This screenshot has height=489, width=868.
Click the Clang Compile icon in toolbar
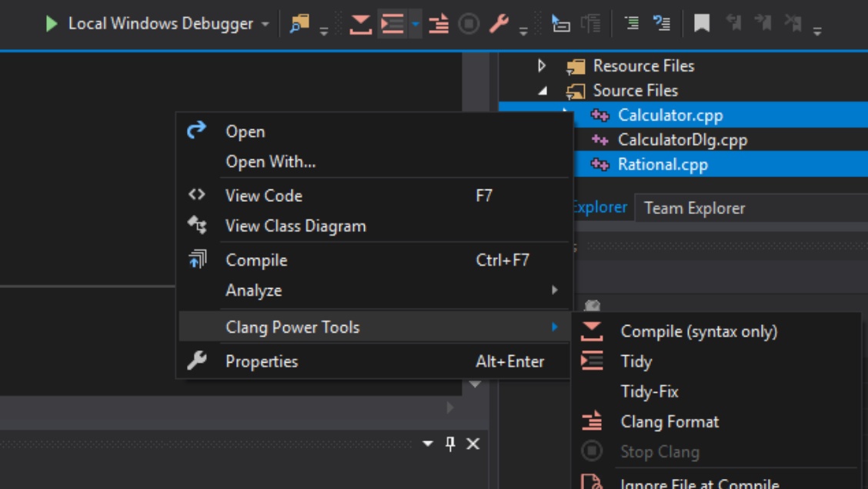coord(360,24)
